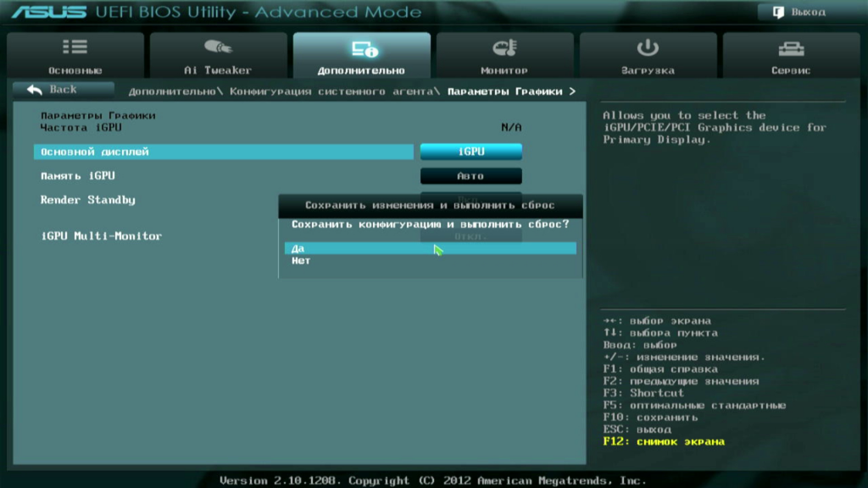
Task: Click the +/-: изменение значения hint
Action: 684,358
